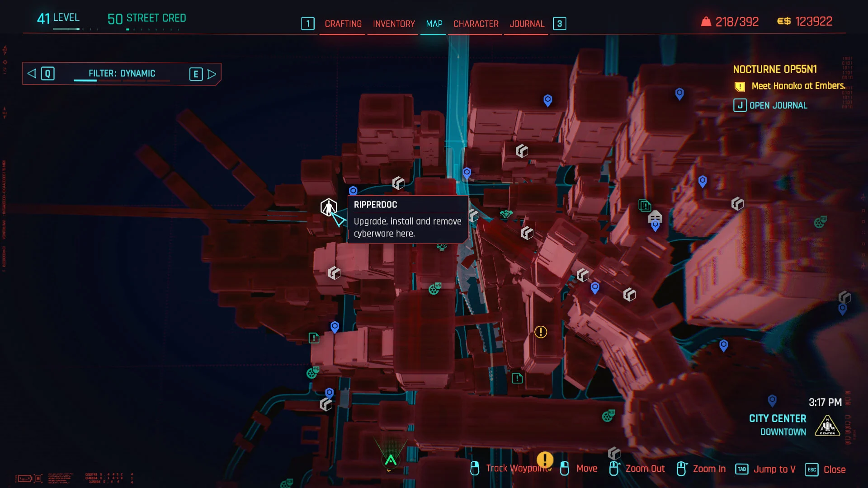This screenshot has height=488, width=868.
Task: Click the gig/side job icon with exclamation mark
Action: pyautogui.click(x=541, y=332)
